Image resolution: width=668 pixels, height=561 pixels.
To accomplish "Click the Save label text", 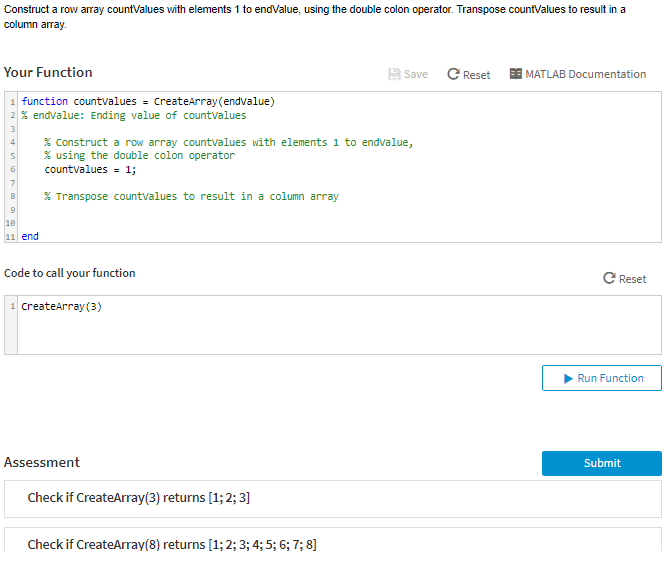I will pos(416,74).
